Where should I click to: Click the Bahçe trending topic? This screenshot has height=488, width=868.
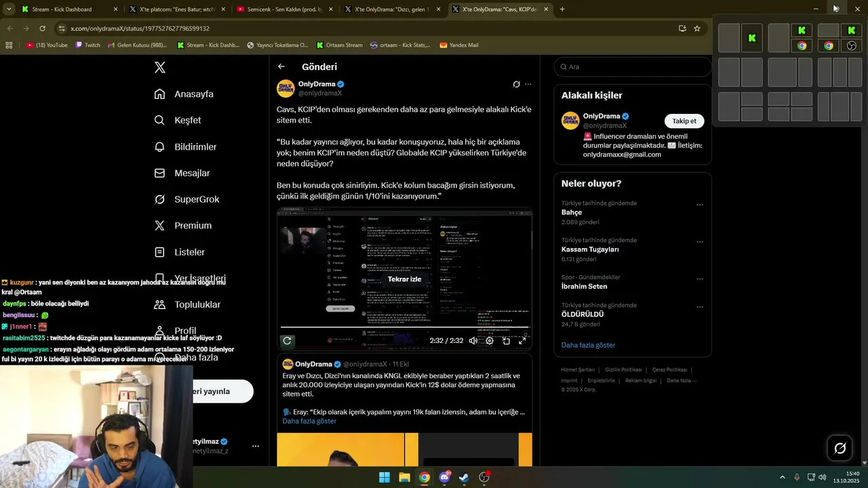click(x=572, y=212)
